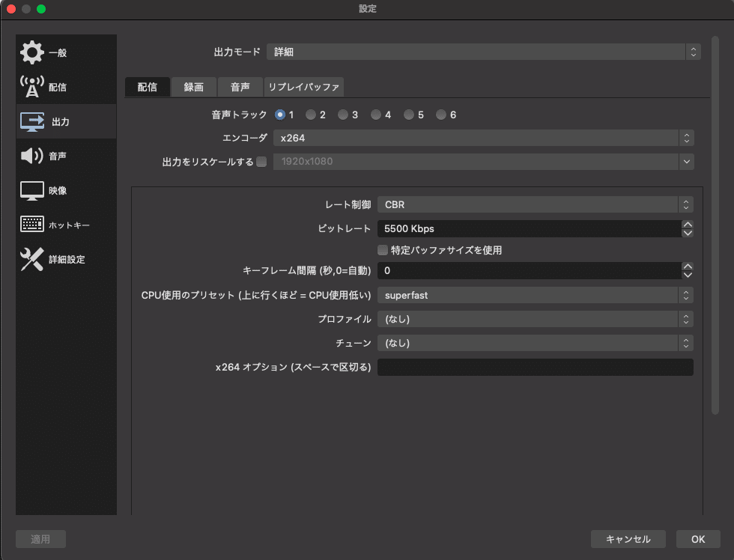Decrease the ビットレート value with down arrow
The height and width of the screenshot is (560, 734).
coord(688,233)
